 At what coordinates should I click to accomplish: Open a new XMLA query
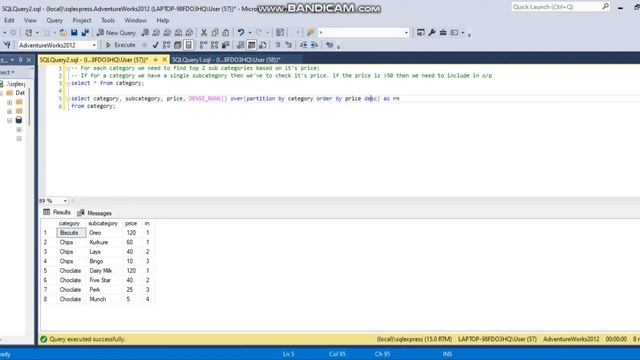178,33
